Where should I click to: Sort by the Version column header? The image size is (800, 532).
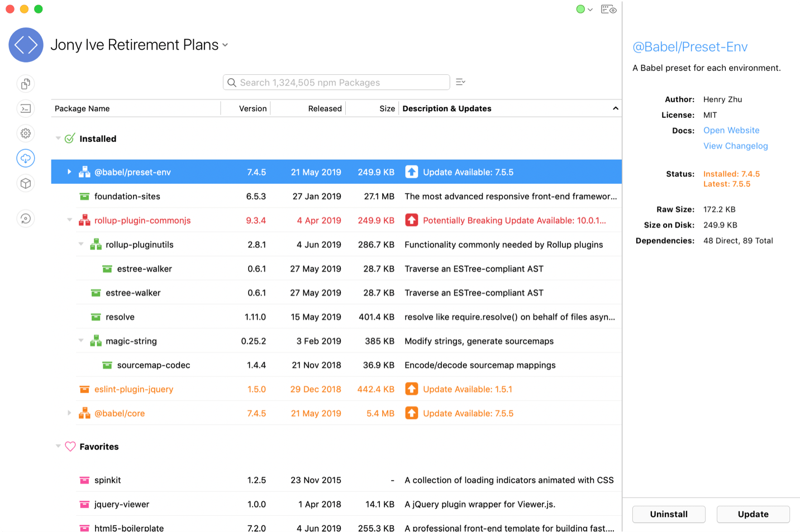(x=246, y=108)
